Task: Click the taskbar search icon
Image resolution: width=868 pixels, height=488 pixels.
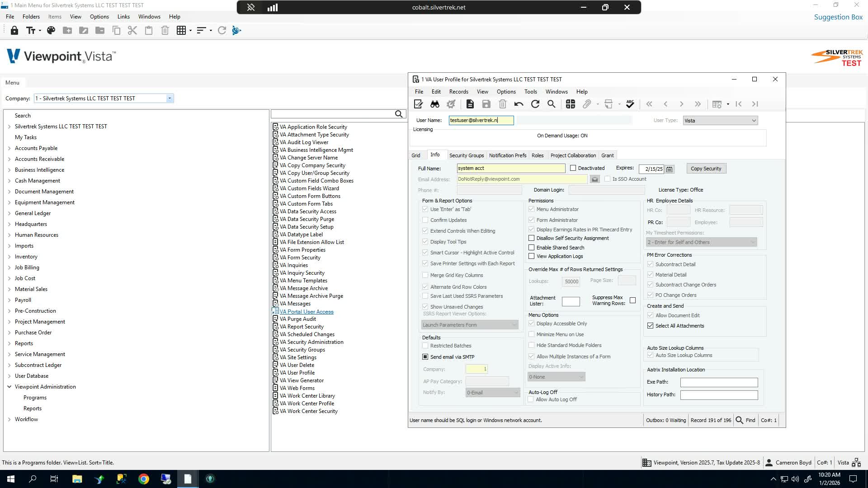Action: [33, 479]
